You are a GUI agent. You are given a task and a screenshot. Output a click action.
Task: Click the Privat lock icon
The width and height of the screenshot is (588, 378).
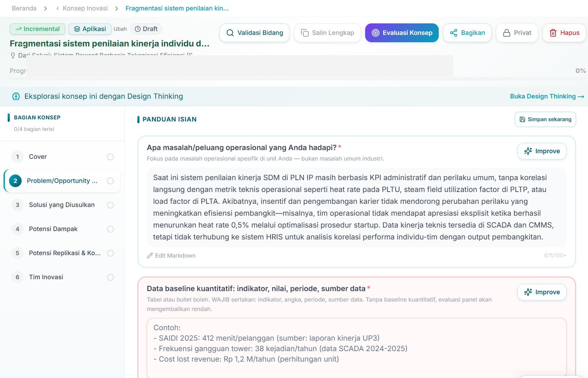tap(507, 33)
